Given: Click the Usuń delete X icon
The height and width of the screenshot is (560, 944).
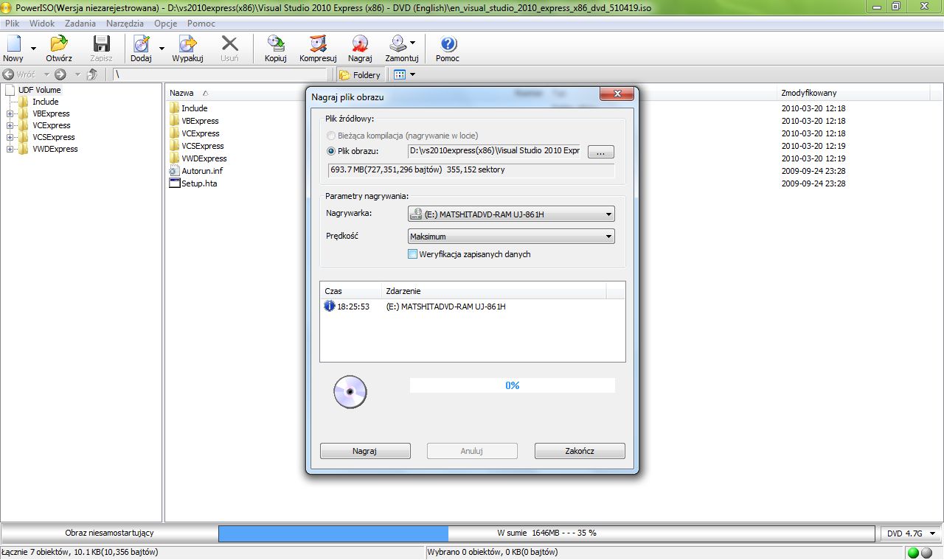Looking at the screenshot, I should [x=229, y=44].
